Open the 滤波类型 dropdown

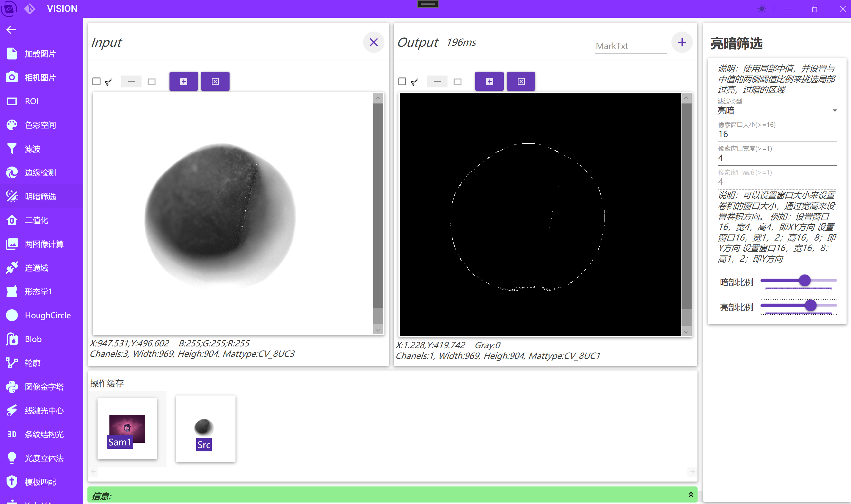777,111
